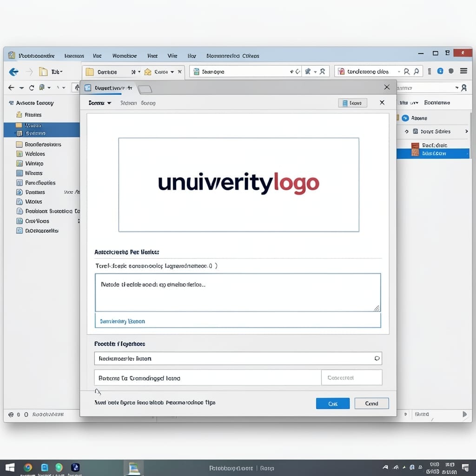This screenshot has width=476, height=476.
Task: Click first magnifier icon in tandemomo dribe field
Action: [407, 72]
